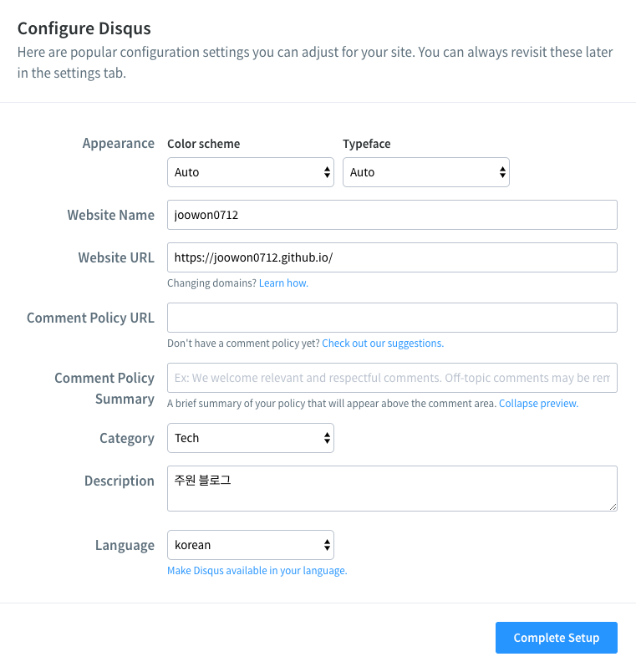
Task: Open the Color scheme dropdown
Action: pos(250,172)
